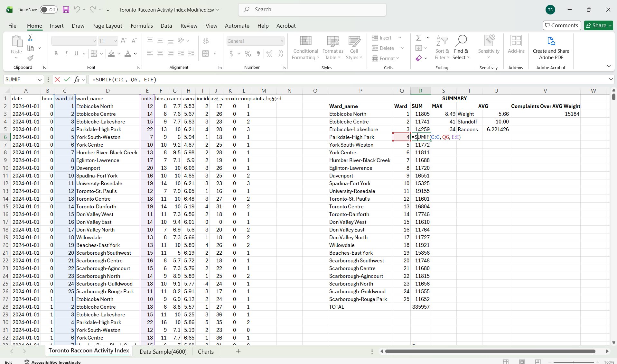Open the Charts sheet tab

[x=206, y=351]
